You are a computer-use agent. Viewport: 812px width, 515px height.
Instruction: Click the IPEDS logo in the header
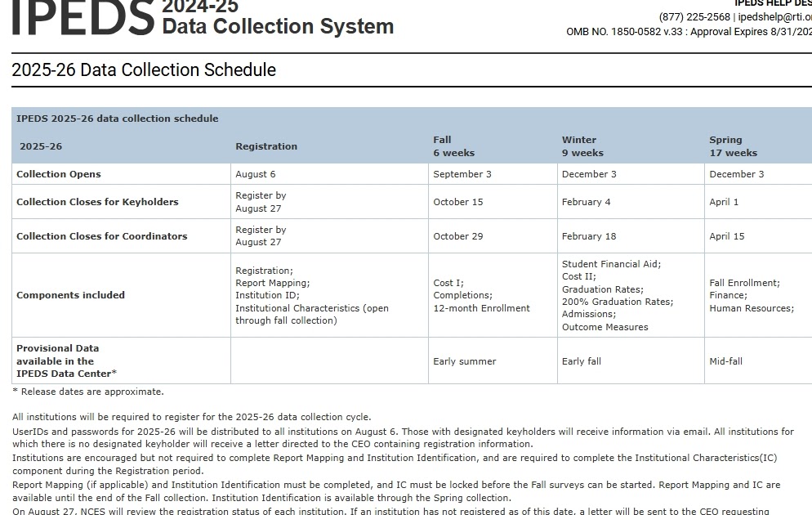[x=83, y=18]
